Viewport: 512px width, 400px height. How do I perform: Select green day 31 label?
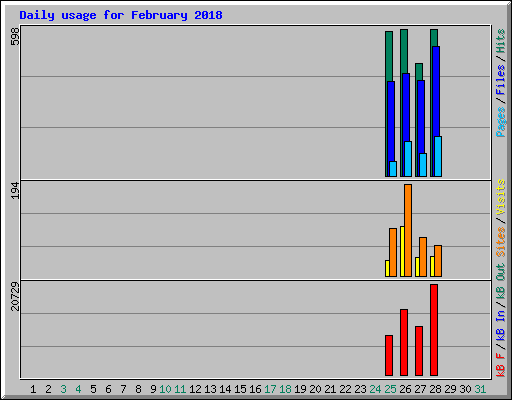click(x=480, y=389)
